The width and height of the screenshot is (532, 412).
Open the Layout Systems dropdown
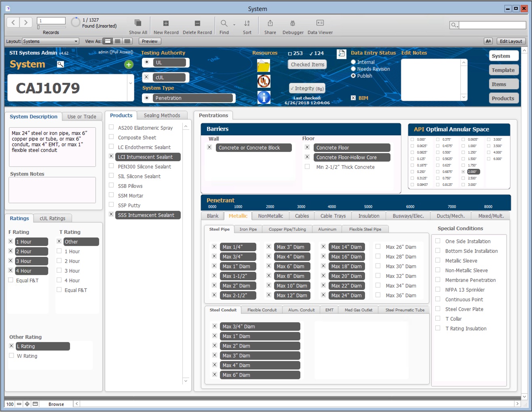coord(50,41)
